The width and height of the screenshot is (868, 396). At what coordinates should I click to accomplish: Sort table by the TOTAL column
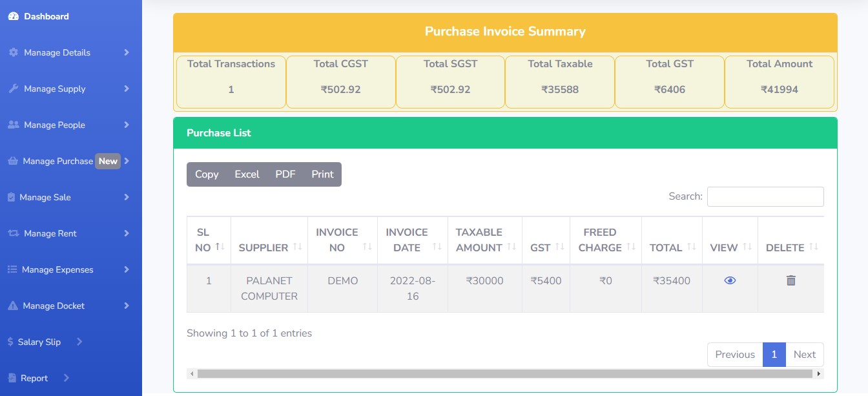tap(671, 247)
